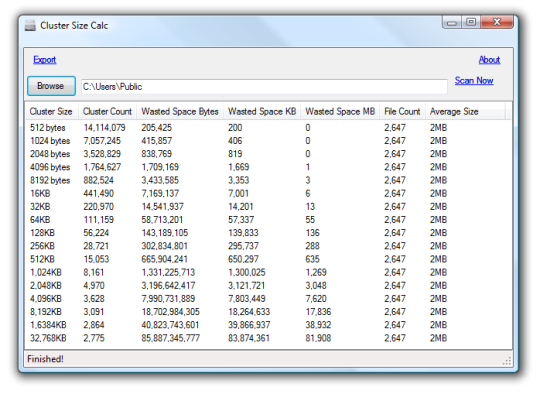Viewport: 540px width, 394px height.
Task: Select the 32,768KB cluster size row
Action: (x=269, y=338)
